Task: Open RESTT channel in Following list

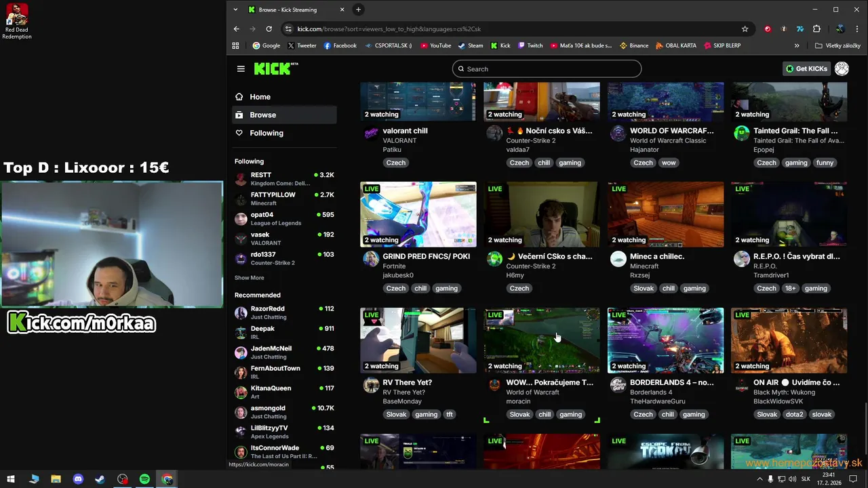Action: [x=284, y=179]
